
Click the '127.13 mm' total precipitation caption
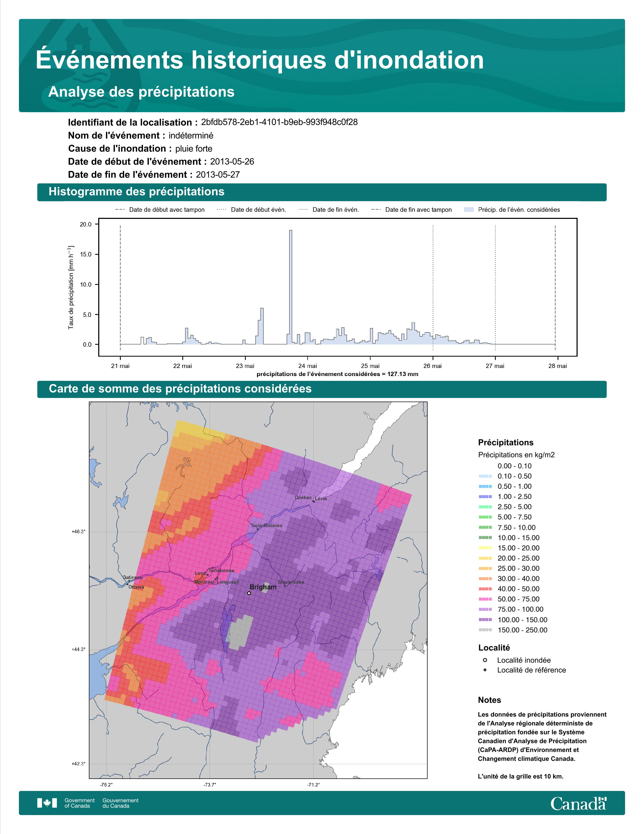coord(337,374)
